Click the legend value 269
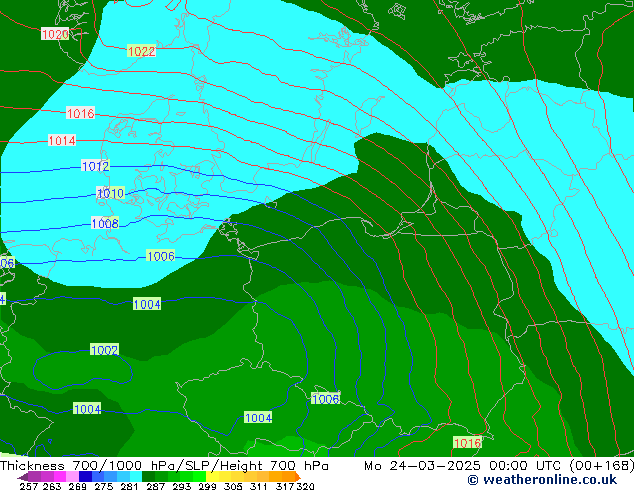This screenshot has height=490, width=634. (x=77, y=486)
